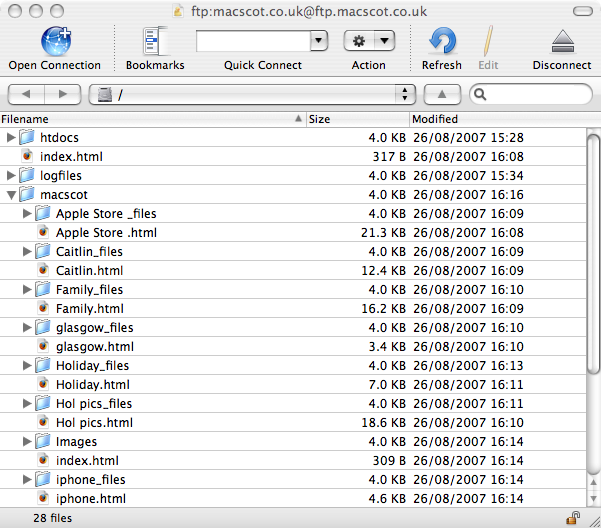Open the path popup showing /
Viewport: 601px width, 528px height.
(252, 94)
